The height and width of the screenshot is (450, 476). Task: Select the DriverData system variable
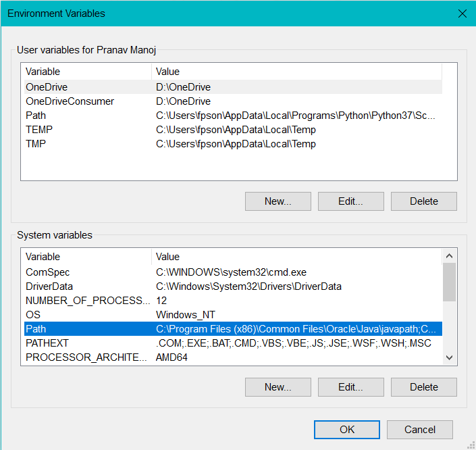coord(233,286)
